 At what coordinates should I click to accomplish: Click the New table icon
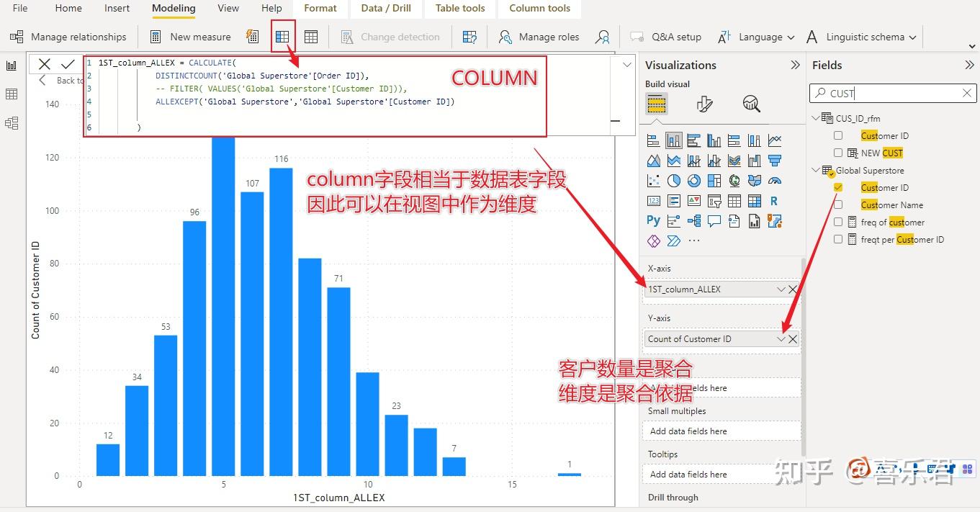tap(311, 37)
